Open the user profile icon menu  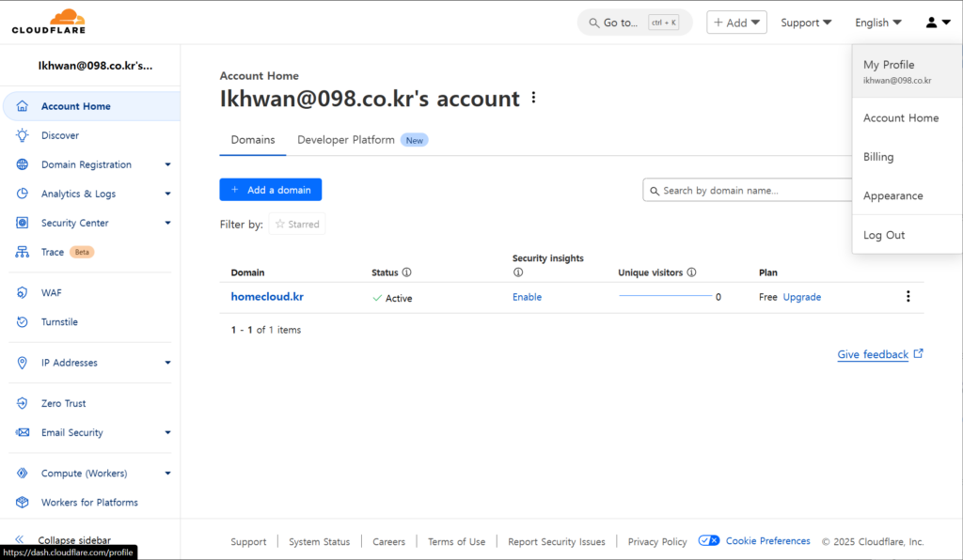938,23
